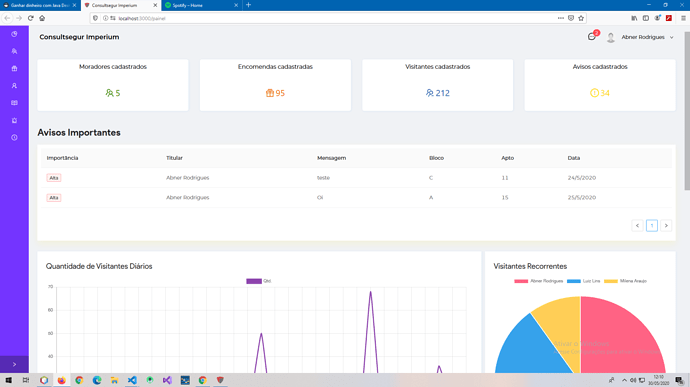
Task: Open Firefox library icon
Action: (x=634, y=18)
